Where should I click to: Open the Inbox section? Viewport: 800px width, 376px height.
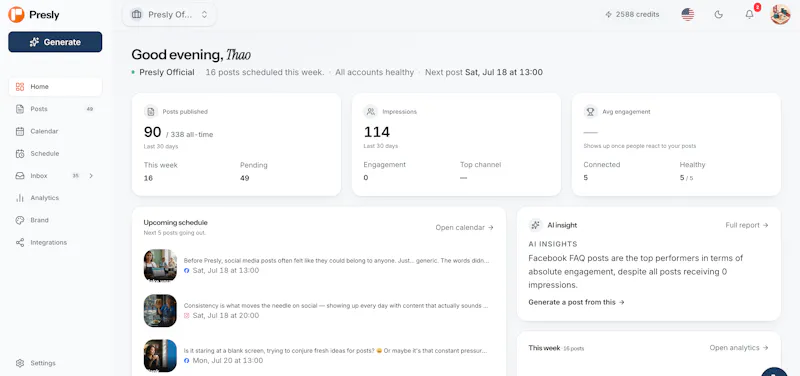point(55,176)
